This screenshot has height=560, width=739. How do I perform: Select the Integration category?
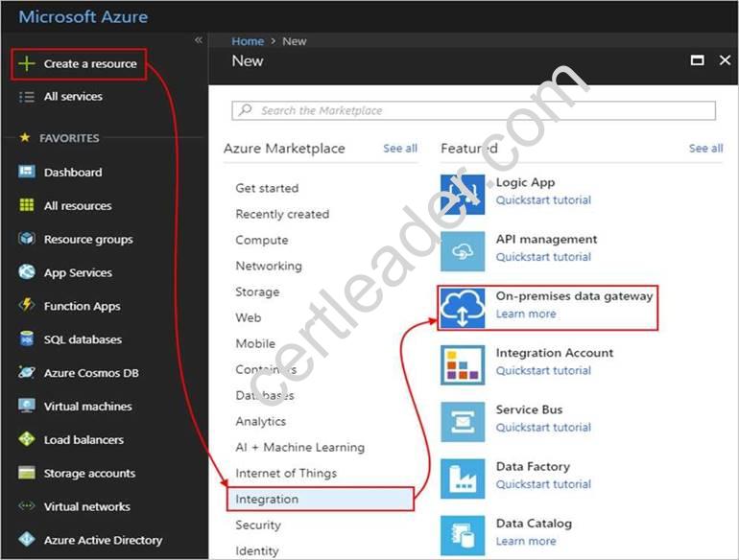point(320,500)
